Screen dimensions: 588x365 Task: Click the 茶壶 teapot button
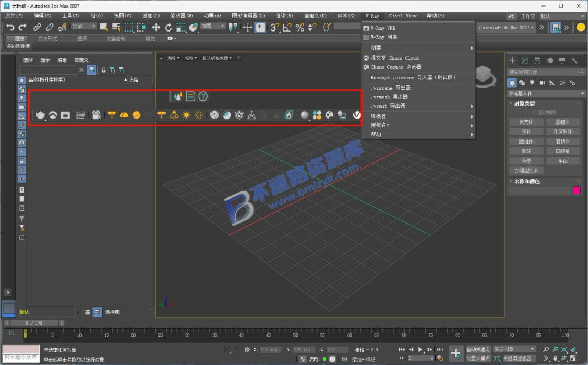(526, 161)
